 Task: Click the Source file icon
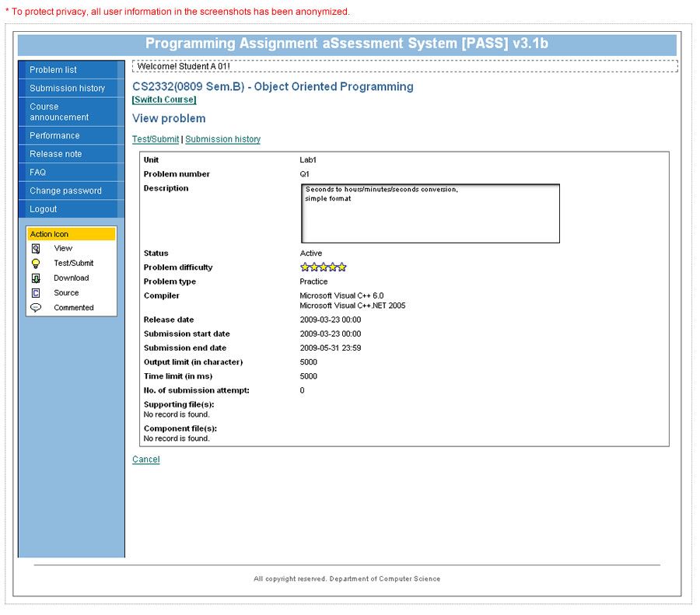tap(36, 293)
